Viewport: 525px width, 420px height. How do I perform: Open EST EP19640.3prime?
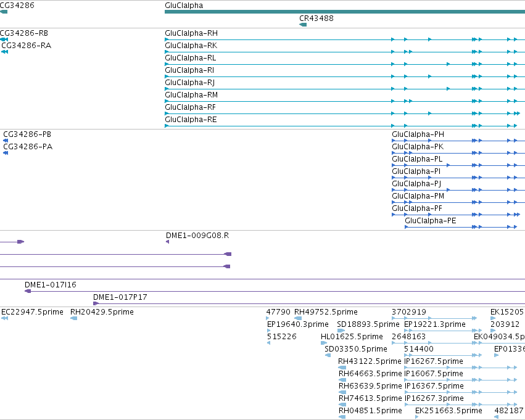click(297, 324)
